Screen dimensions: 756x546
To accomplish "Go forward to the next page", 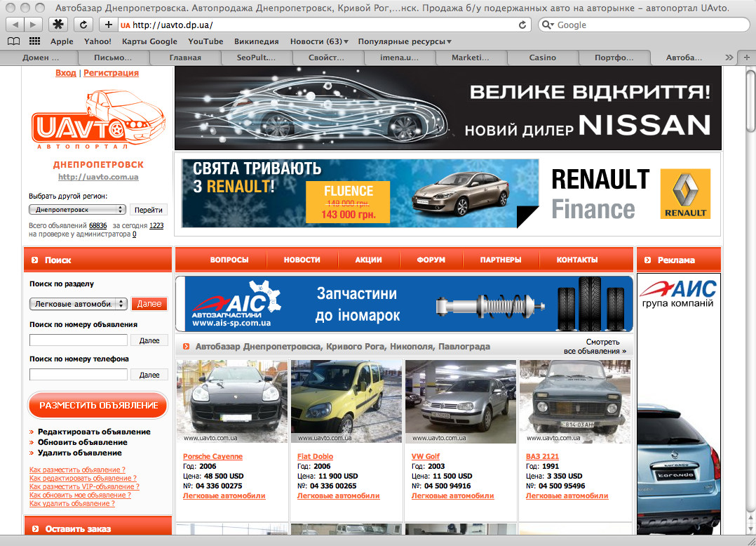I will coord(33,25).
